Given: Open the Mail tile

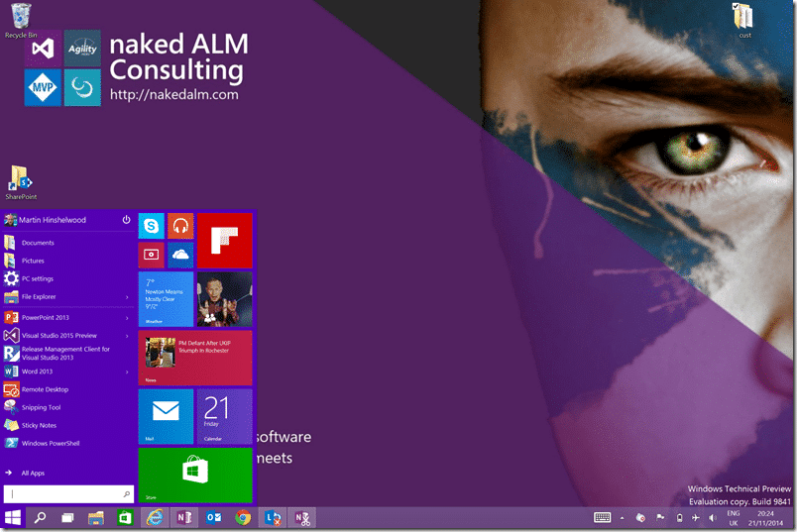Looking at the screenshot, I should point(166,416).
